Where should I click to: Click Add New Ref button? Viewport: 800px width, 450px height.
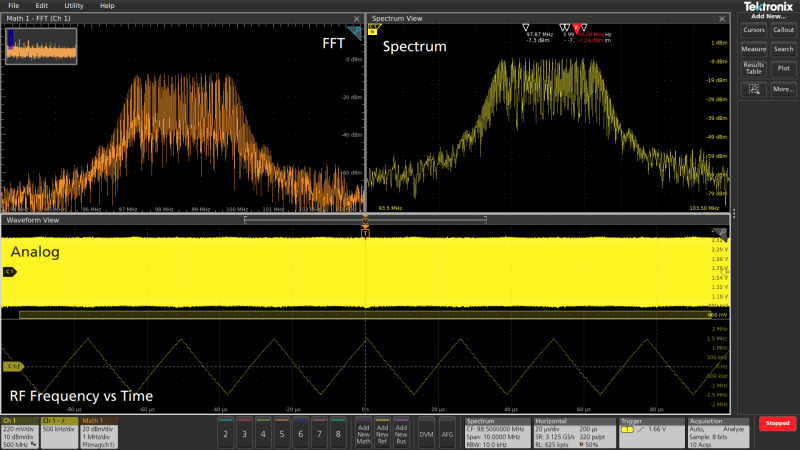[382, 432]
